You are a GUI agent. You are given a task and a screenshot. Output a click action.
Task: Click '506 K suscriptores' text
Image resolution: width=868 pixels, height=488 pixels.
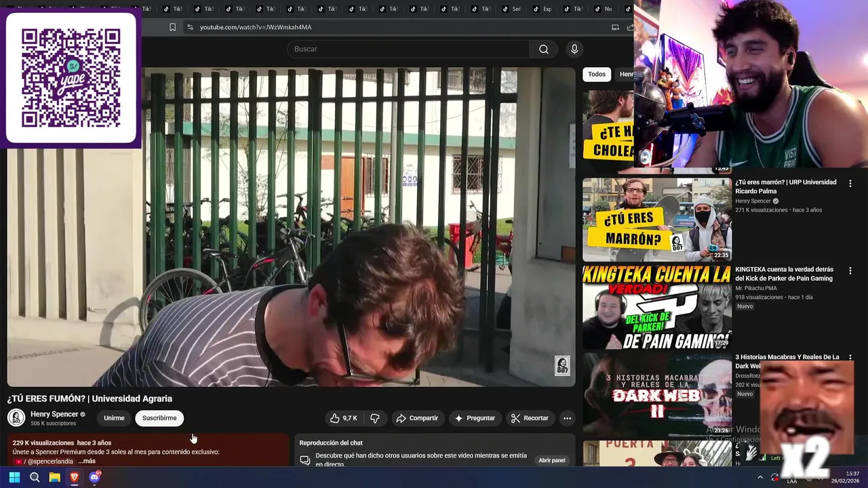53,424
